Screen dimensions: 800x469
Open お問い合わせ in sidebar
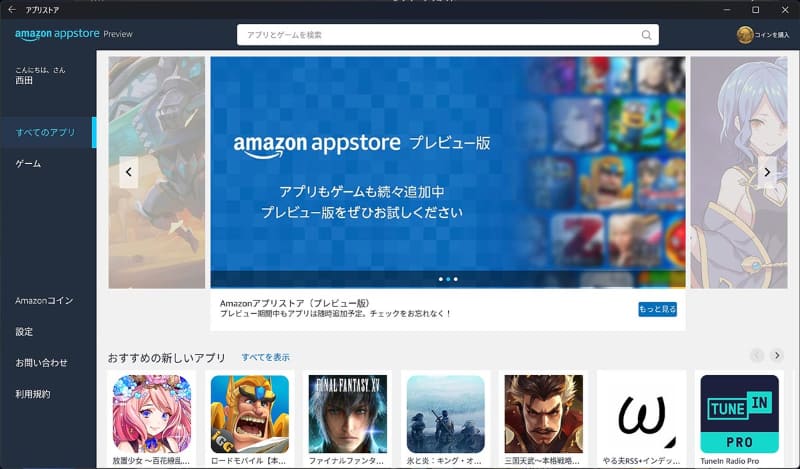[41, 363]
